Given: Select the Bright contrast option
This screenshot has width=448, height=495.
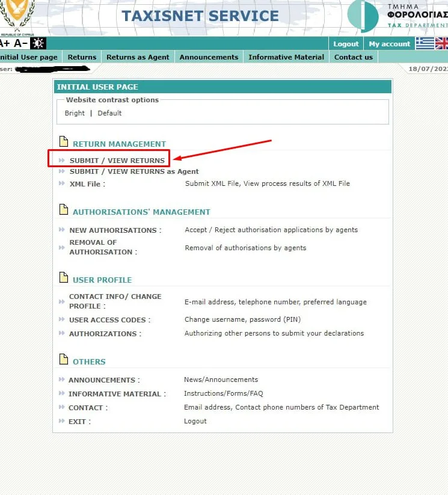Looking at the screenshot, I should point(75,113).
